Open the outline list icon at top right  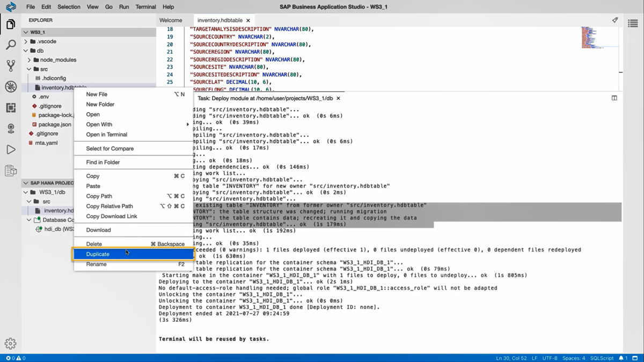click(x=633, y=23)
